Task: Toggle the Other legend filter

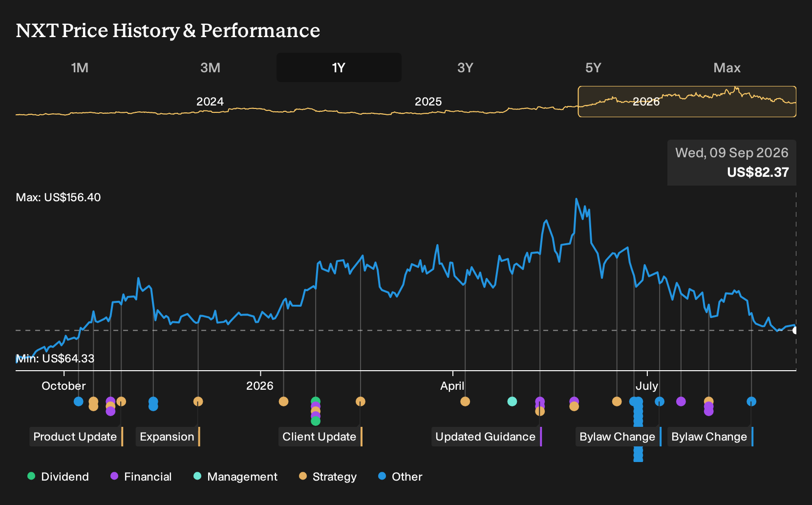Action: click(400, 477)
